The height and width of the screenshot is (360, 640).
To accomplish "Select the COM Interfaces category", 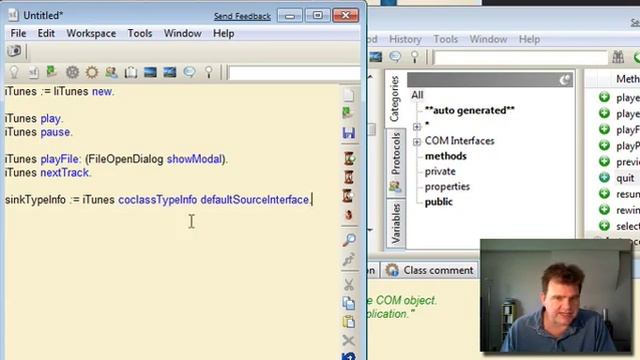I will pos(460,141).
